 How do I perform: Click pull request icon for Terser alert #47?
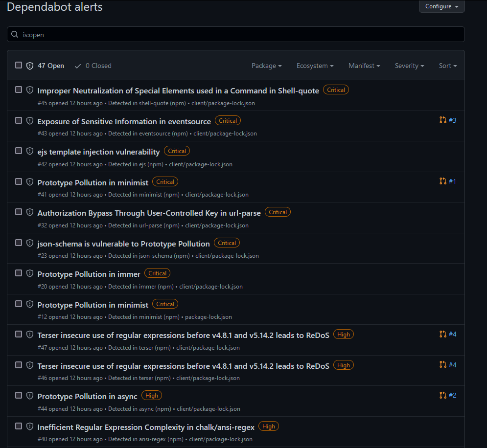point(443,334)
